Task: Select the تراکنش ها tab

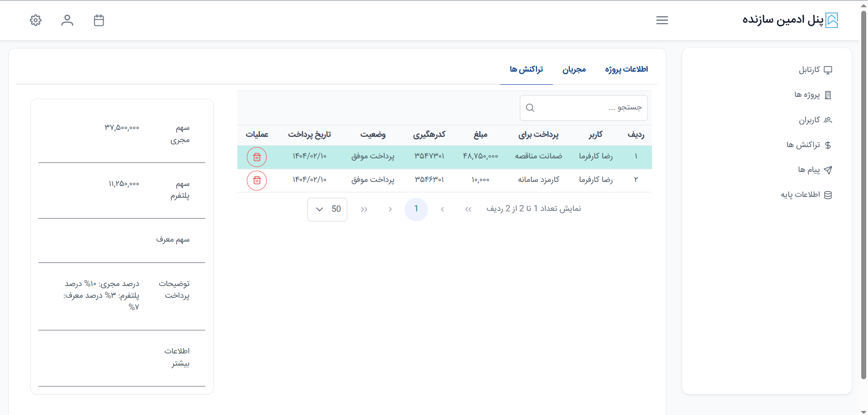Action: point(526,69)
